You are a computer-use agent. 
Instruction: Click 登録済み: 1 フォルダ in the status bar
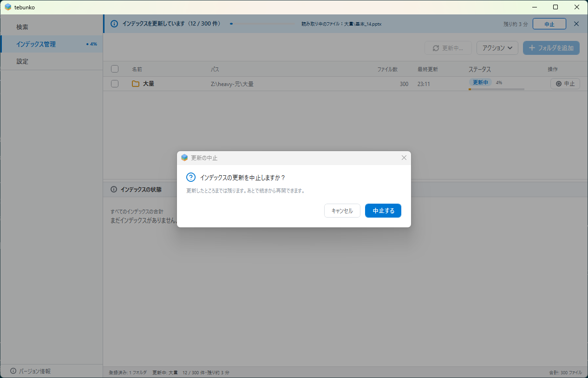pyautogui.click(x=128, y=372)
